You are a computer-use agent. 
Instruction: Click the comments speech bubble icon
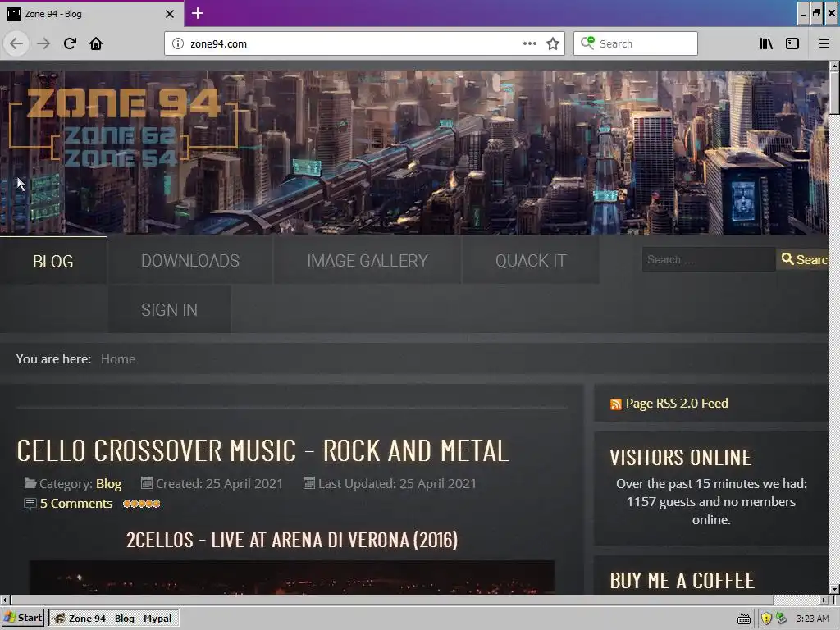[x=30, y=504]
